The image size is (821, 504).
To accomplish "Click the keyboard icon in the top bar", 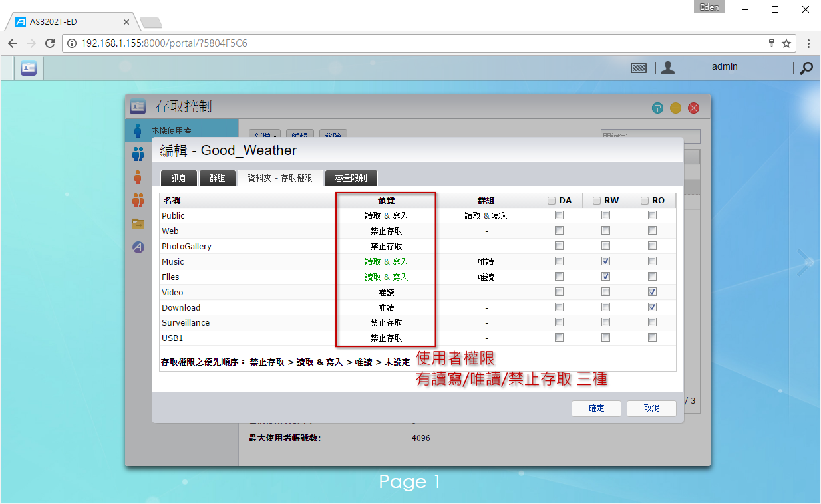I will (639, 68).
